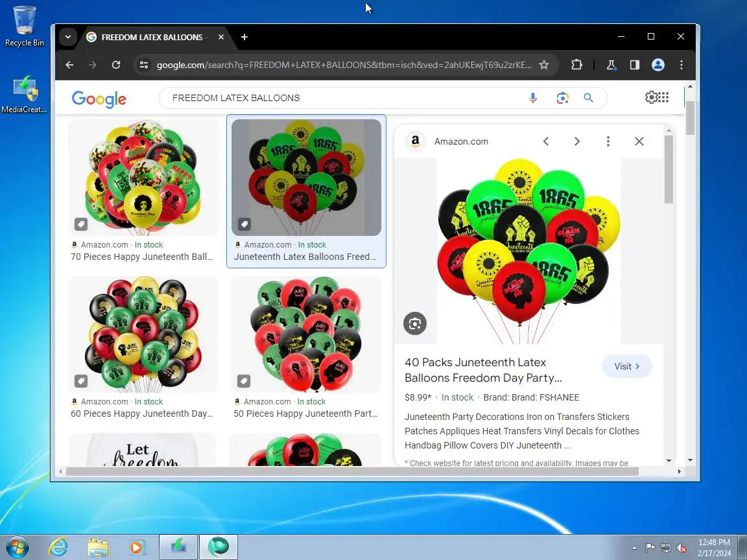Open the tab search dropdown arrow
Screen dimensions: 747x560
(x=68, y=37)
